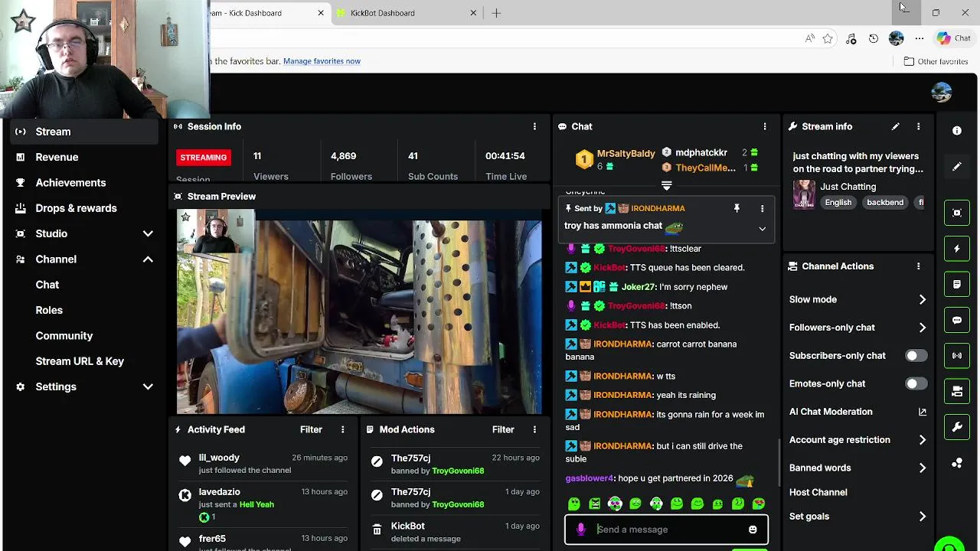The height and width of the screenshot is (551, 980).
Task: Open Mod Actions three-dot menu
Action: [534, 429]
